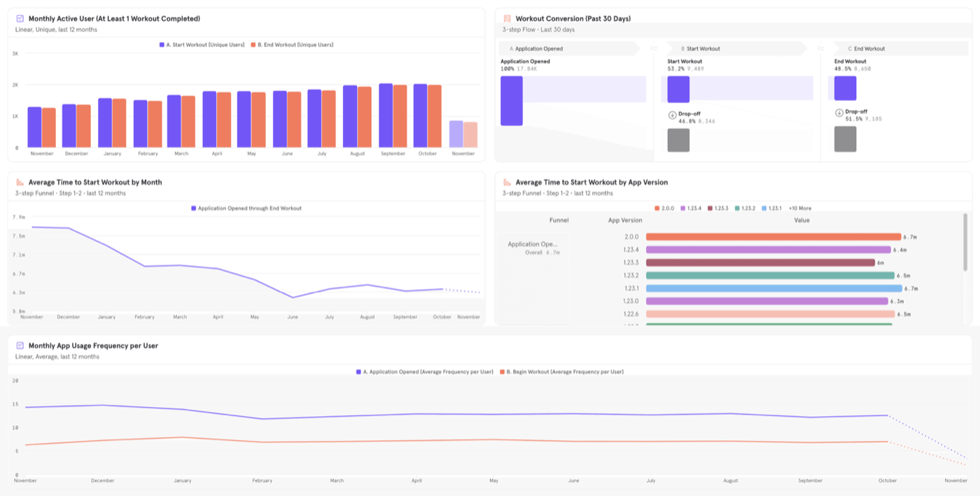Click 'Linear, Average, last 12 months' subtitle
This screenshot has height=496, width=980.
(x=57, y=357)
